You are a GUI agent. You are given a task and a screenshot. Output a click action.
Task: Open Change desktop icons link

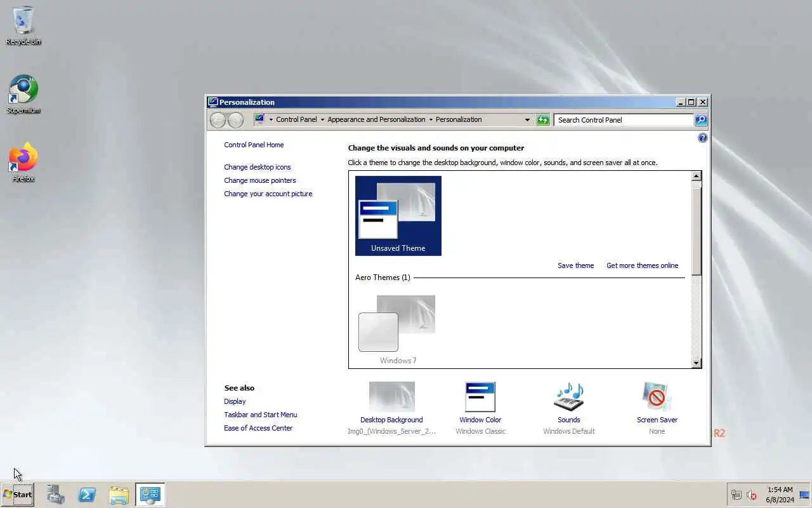pyautogui.click(x=258, y=167)
